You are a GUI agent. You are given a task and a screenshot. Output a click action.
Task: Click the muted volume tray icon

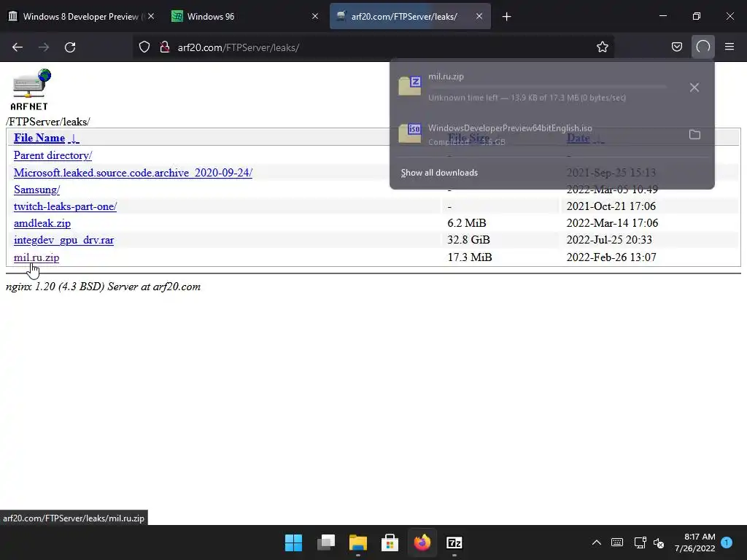[659, 542]
